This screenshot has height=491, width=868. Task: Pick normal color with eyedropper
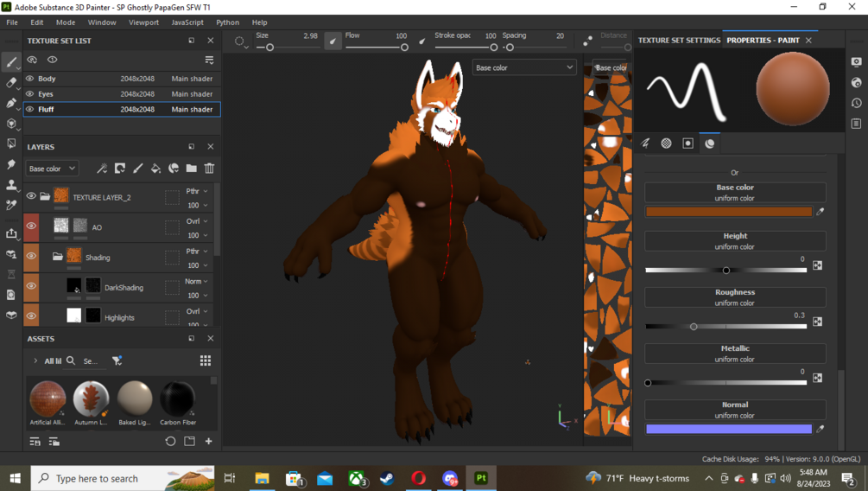[820, 429]
